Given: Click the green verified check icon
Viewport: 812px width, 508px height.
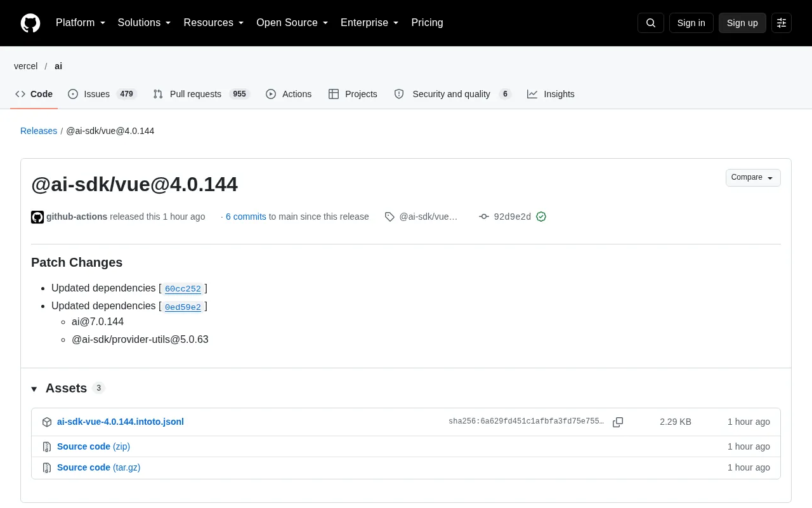Looking at the screenshot, I should point(541,217).
